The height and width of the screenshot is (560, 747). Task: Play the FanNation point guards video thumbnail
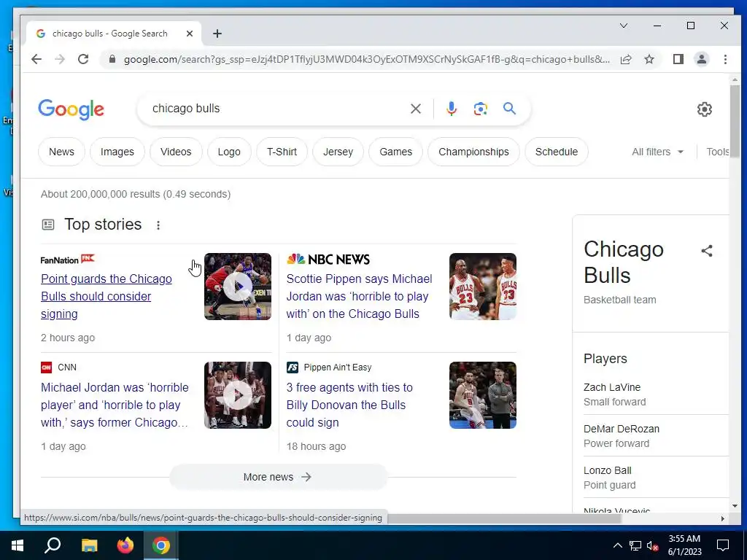(238, 286)
